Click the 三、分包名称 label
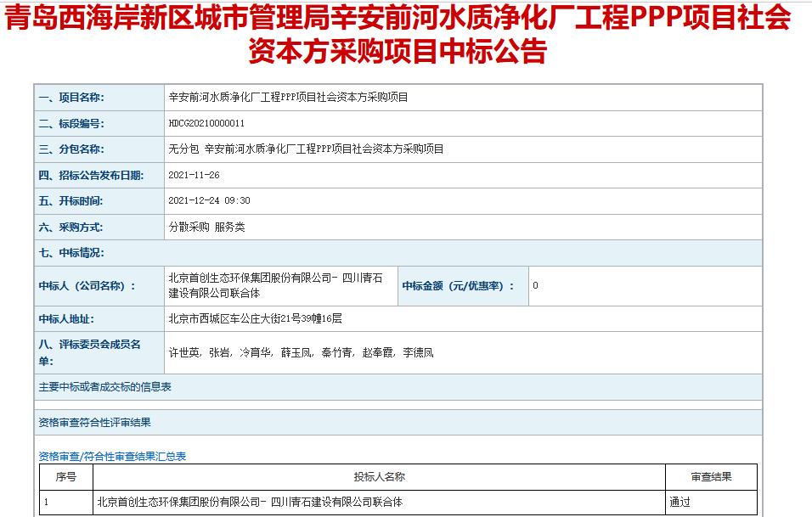This screenshot has height=517, width=812. click(71, 149)
